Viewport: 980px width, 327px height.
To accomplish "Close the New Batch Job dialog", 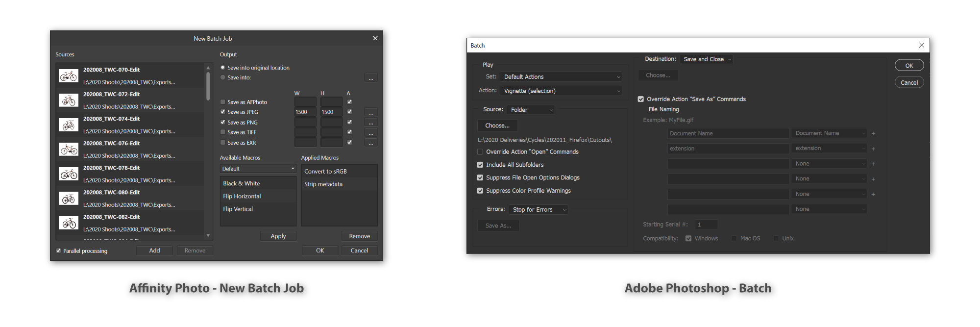I will 375,38.
